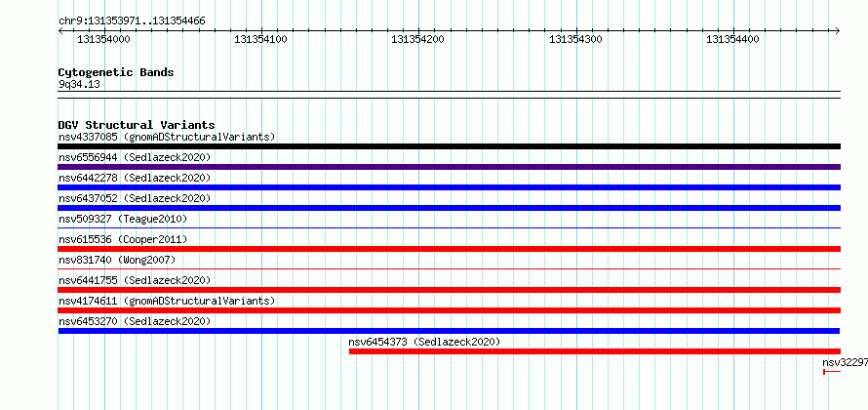868x410 pixels.
Task: Open variant label nsv6442278 (Sedlazeck2020)
Action: click(x=135, y=178)
